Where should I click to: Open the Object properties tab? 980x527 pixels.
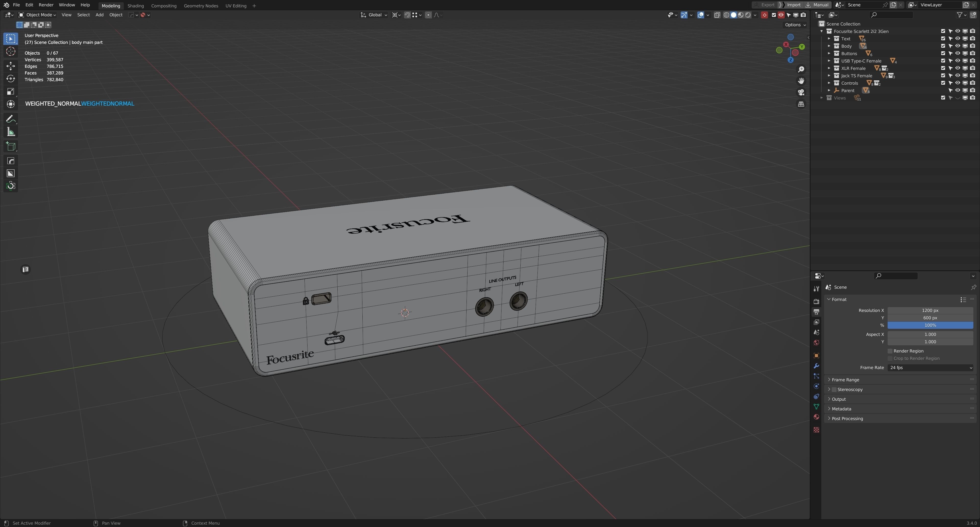pyautogui.click(x=816, y=356)
